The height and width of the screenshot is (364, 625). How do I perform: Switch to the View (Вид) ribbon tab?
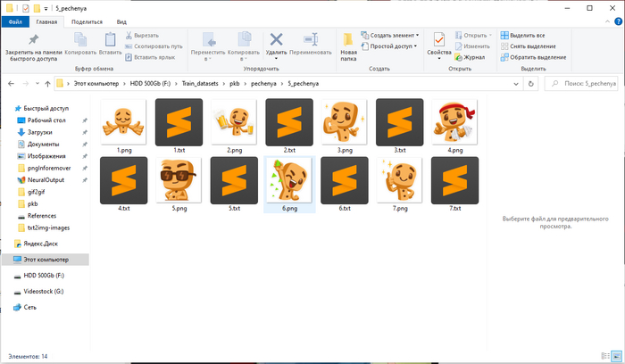121,21
